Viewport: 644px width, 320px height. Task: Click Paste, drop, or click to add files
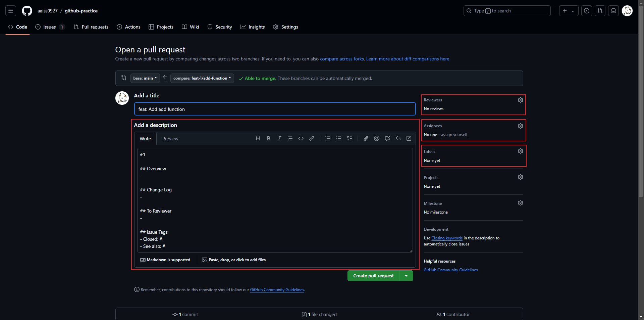click(x=234, y=260)
